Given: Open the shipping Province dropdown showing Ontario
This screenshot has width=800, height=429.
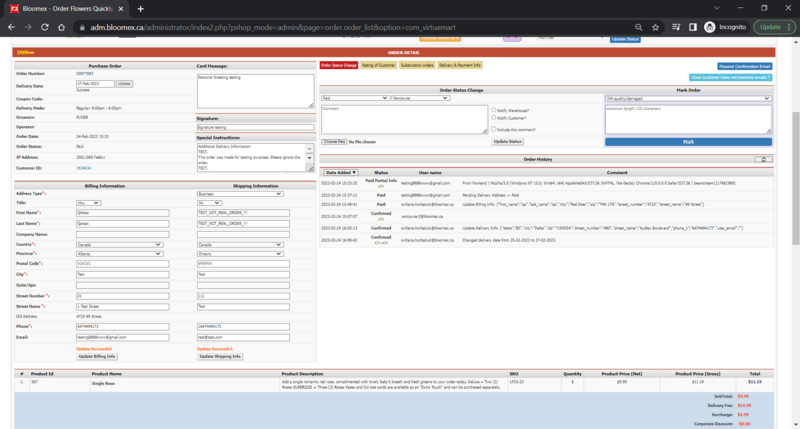Looking at the screenshot, I should 240,254.
